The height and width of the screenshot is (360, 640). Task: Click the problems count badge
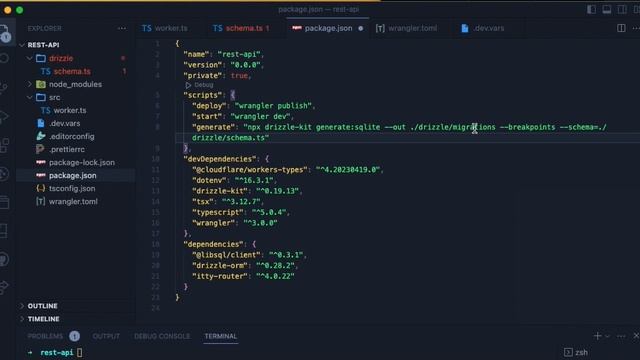coord(74,336)
